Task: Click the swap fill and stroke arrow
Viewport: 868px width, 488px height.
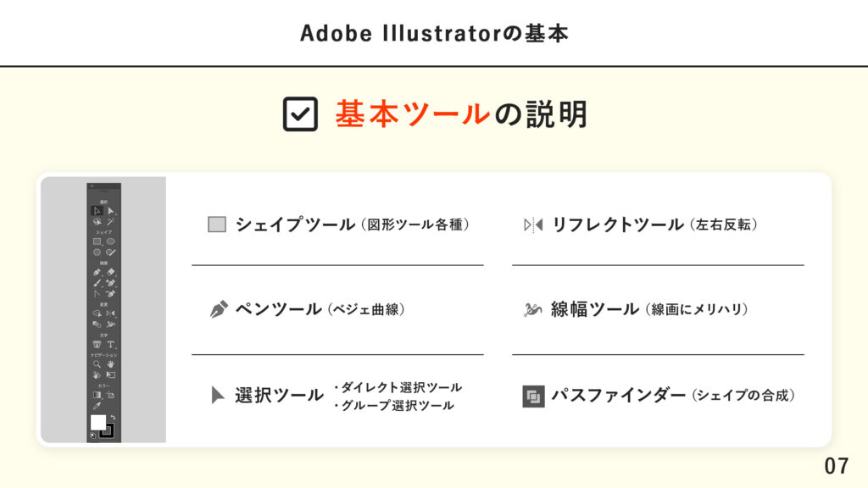Action: tap(112, 416)
